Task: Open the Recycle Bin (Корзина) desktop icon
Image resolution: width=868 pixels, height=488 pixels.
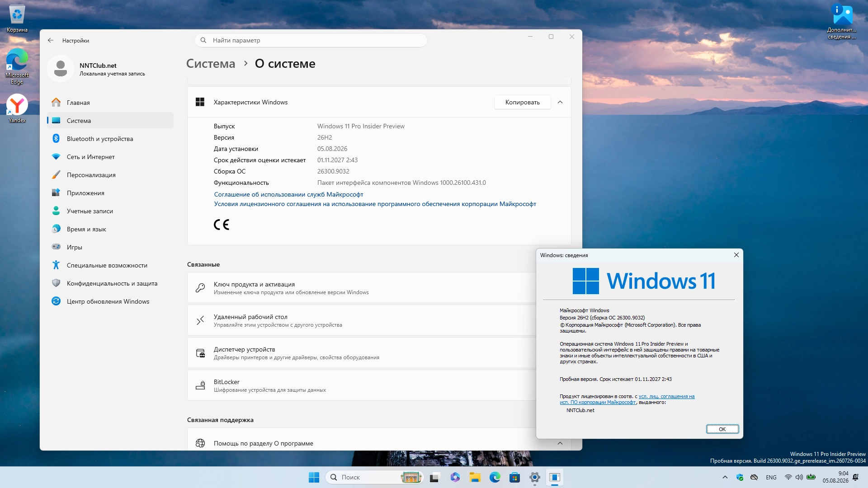Action: [x=17, y=19]
